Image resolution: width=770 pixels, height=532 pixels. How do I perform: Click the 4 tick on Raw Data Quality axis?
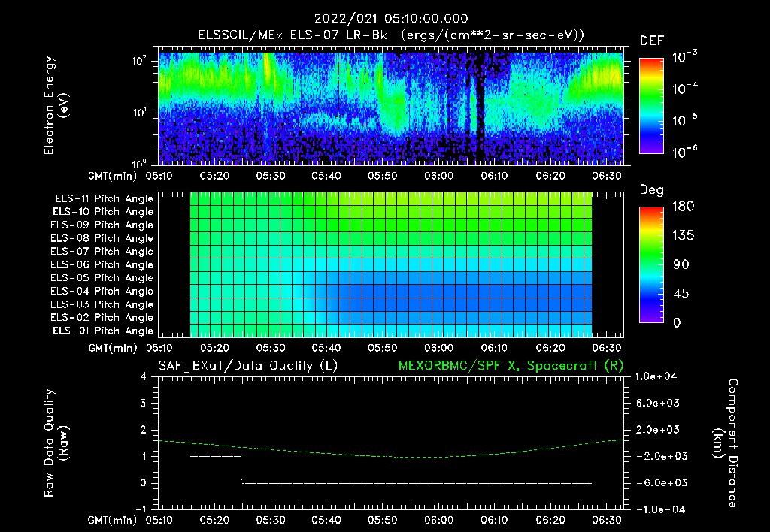[144, 376]
